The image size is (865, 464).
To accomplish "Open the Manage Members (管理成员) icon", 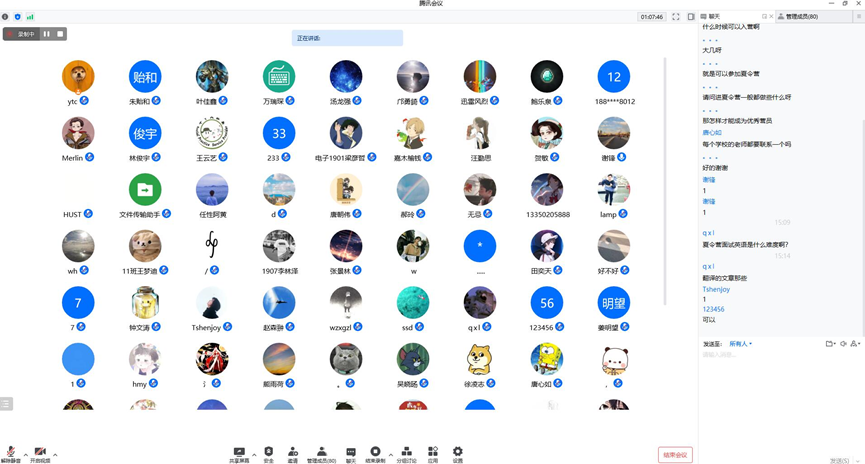I will coord(321,453).
